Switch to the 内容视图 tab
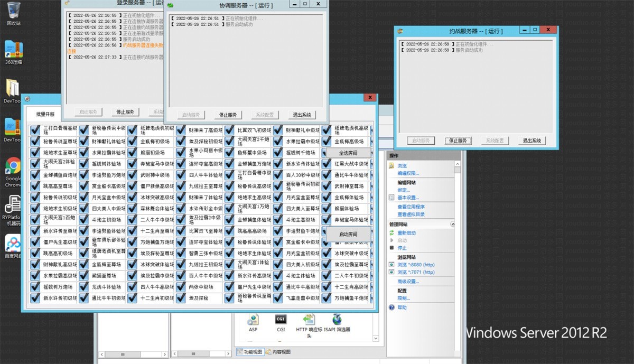The height and width of the screenshot is (364, 634). pos(278,352)
